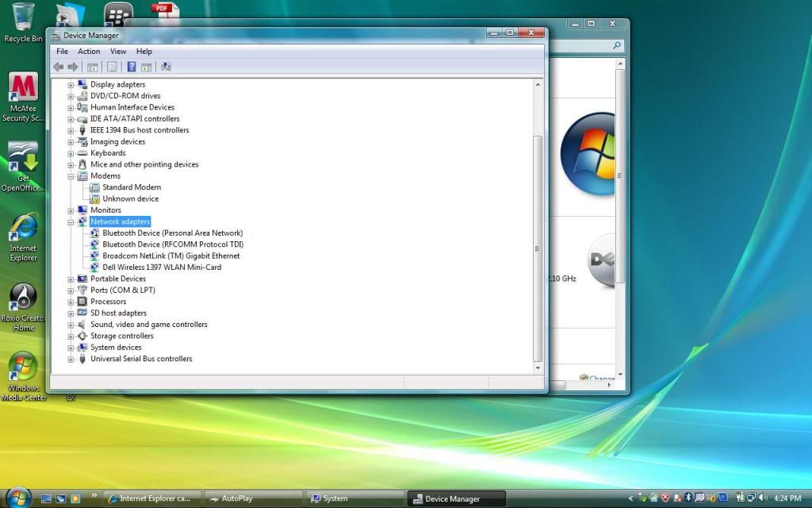Open the Get OpenOffice desktop shortcut
This screenshot has width=812, height=508.
(22, 167)
